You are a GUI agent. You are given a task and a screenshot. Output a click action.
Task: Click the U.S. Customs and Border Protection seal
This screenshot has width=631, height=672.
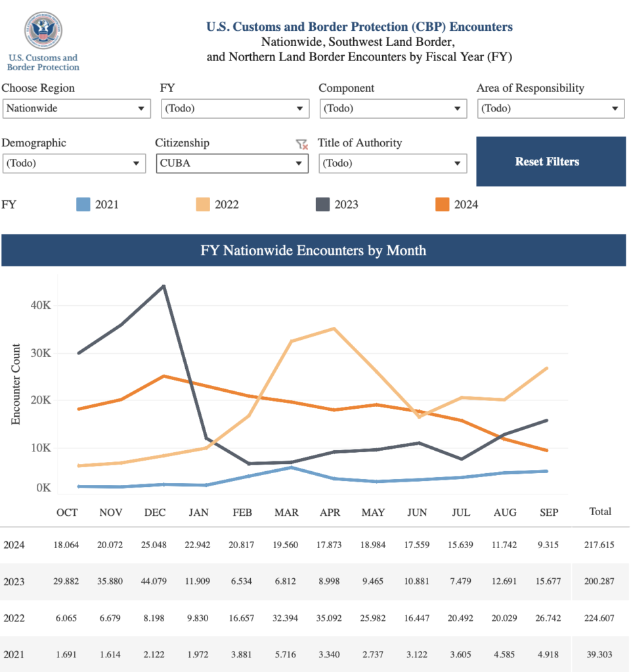pos(43,31)
